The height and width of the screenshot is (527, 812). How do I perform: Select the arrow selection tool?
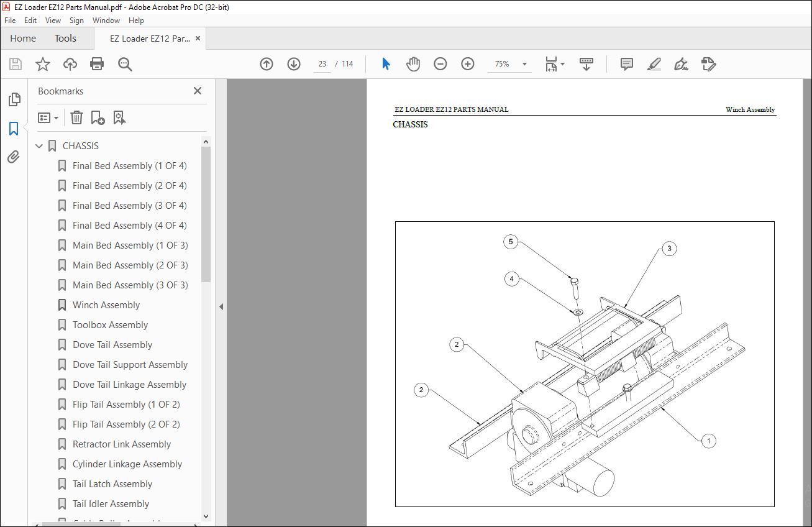point(386,64)
